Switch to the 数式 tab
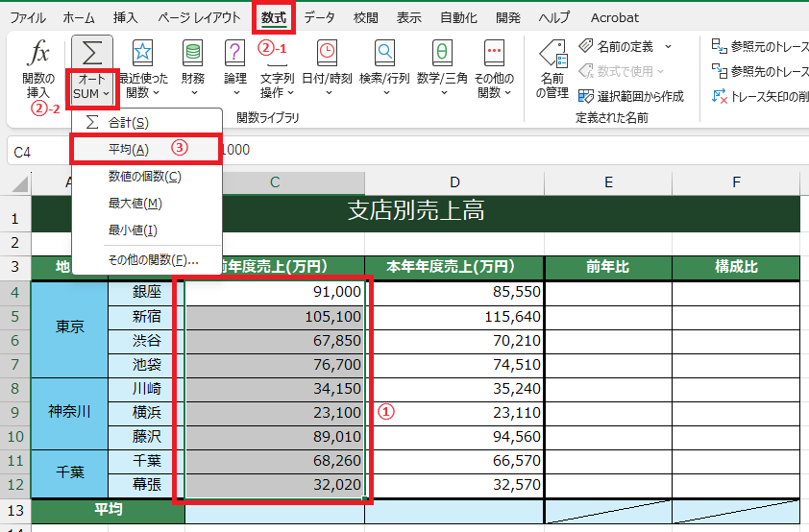 tap(274, 17)
